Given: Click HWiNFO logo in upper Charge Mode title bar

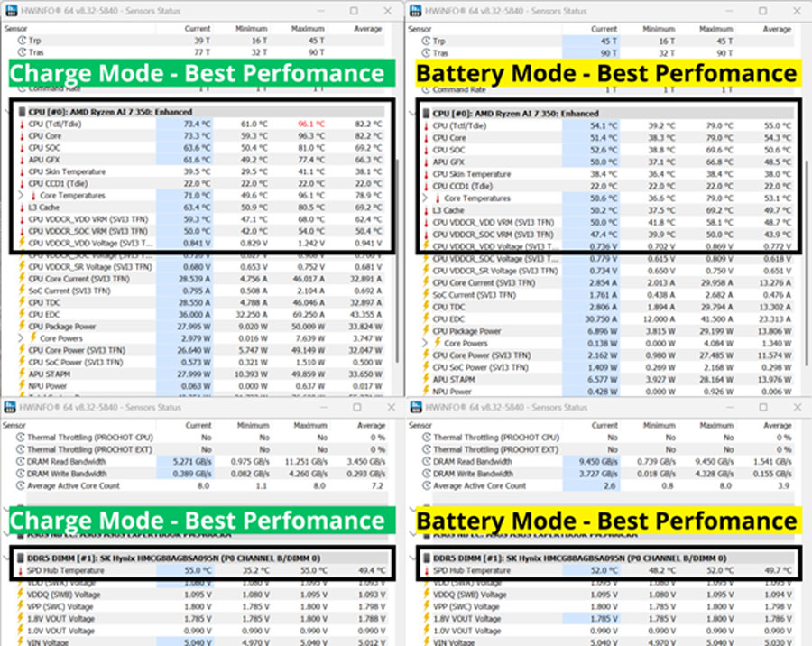Looking at the screenshot, I should pos(10,11).
